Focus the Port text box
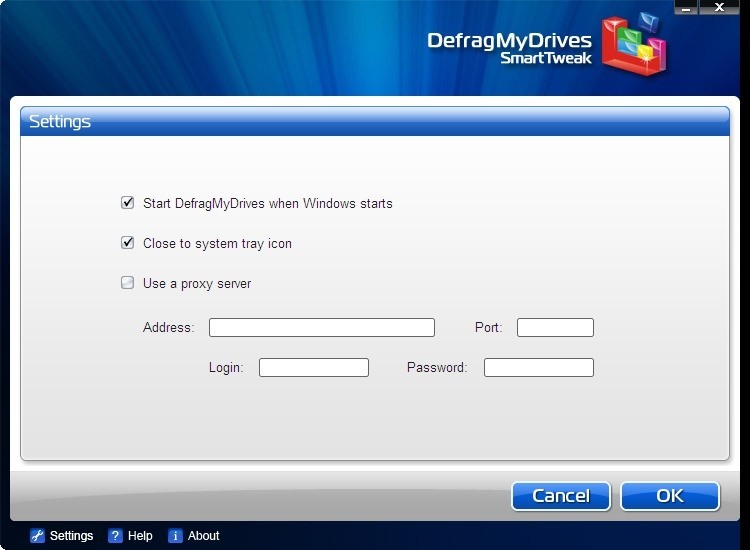750x550 pixels. [x=555, y=327]
